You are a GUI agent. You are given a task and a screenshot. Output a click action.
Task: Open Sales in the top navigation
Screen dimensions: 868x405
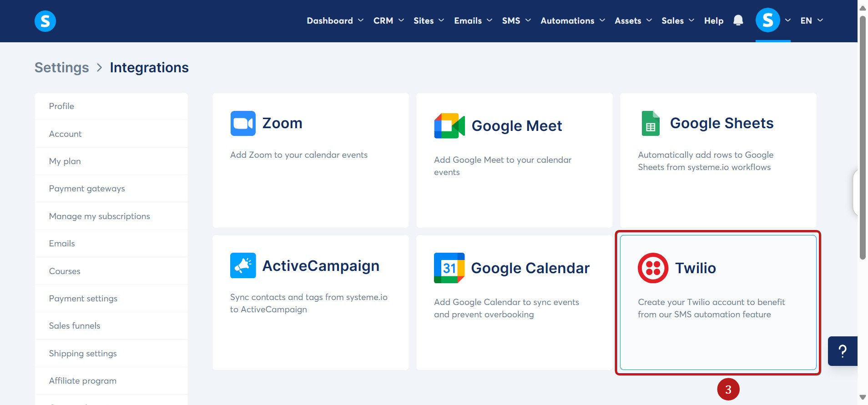(672, 20)
